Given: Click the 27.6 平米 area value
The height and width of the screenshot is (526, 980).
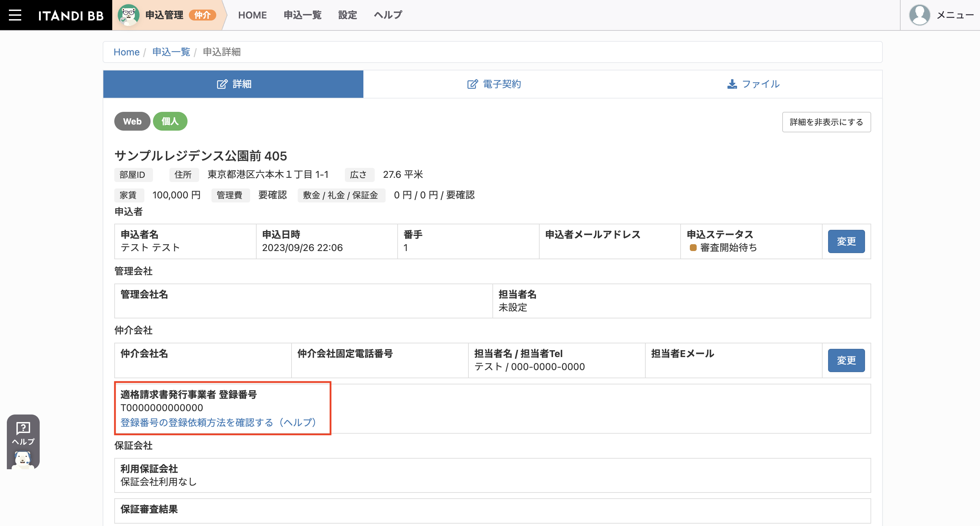Looking at the screenshot, I should coord(403,174).
